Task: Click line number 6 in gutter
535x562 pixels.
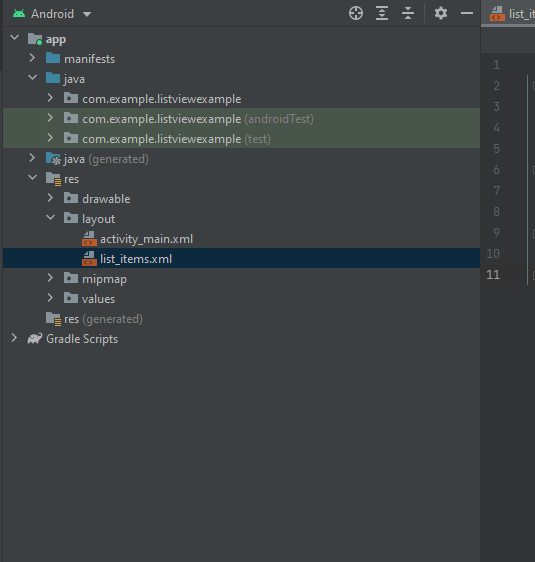Action: point(496,170)
